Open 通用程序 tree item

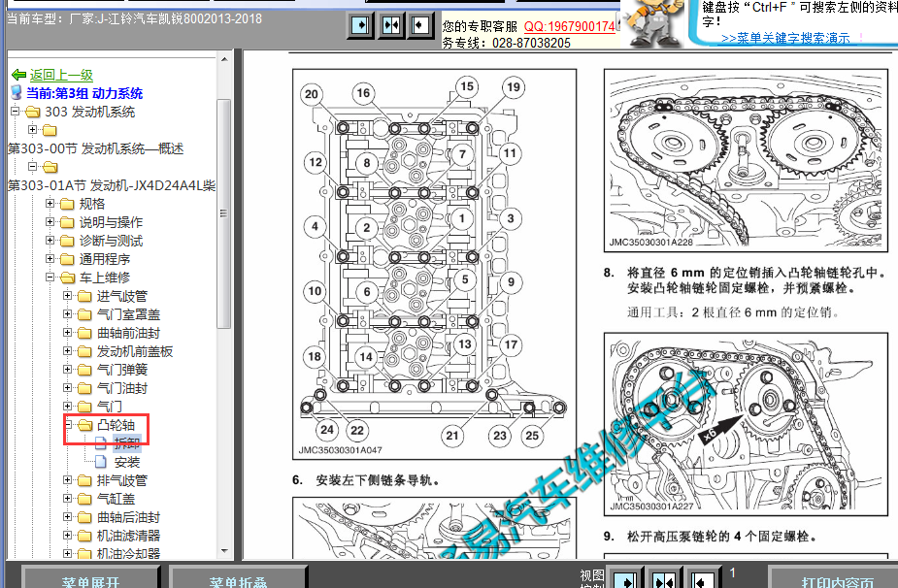coord(104,259)
